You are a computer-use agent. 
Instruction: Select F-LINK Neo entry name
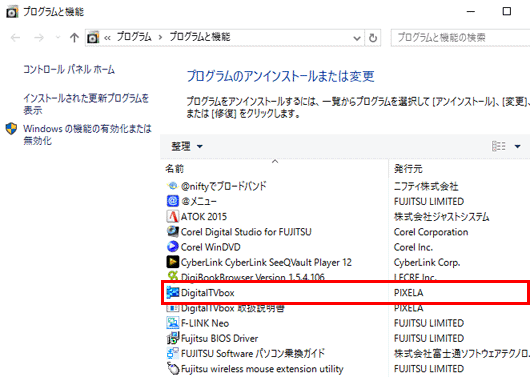point(205,323)
